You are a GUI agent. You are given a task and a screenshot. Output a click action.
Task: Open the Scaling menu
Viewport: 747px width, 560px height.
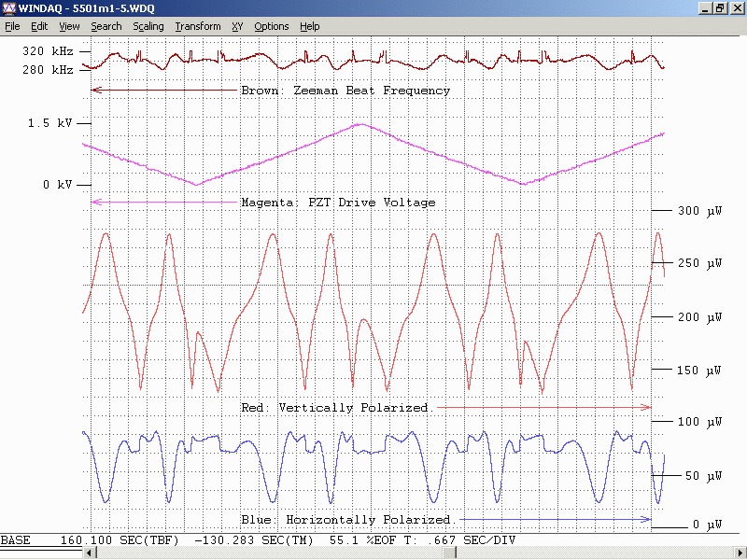coord(148,26)
